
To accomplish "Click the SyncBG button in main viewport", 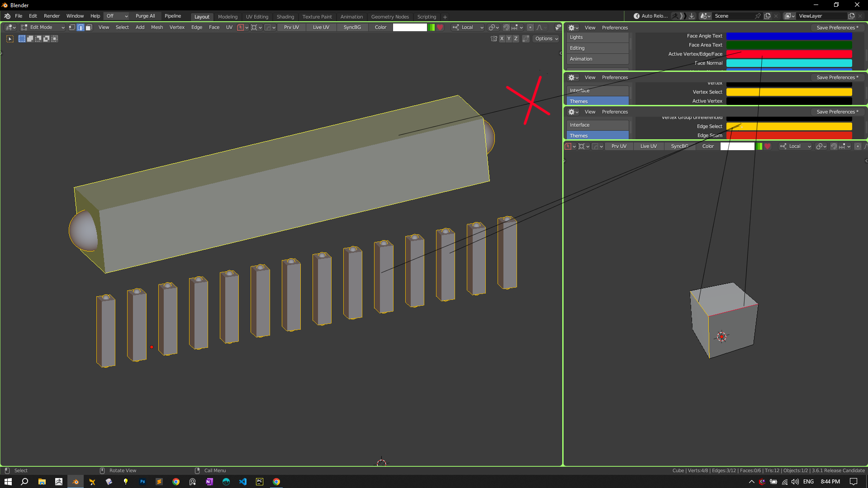I will [x=352, y=28].
